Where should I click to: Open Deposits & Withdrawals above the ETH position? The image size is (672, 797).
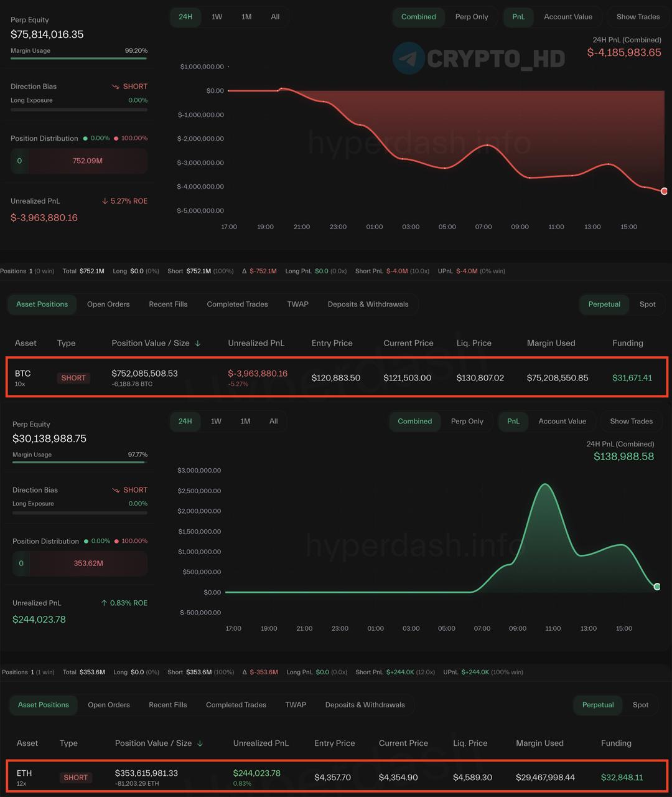point(365,705)
